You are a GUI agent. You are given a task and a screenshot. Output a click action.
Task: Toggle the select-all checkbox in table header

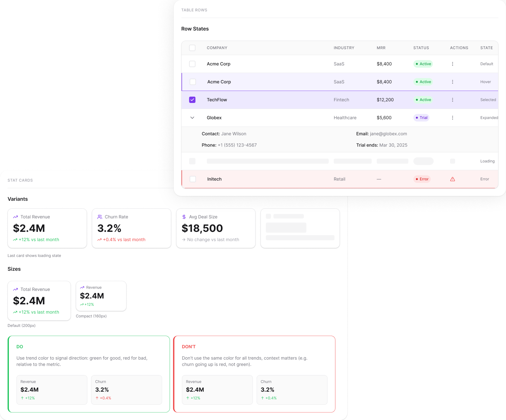pos(192,48)
